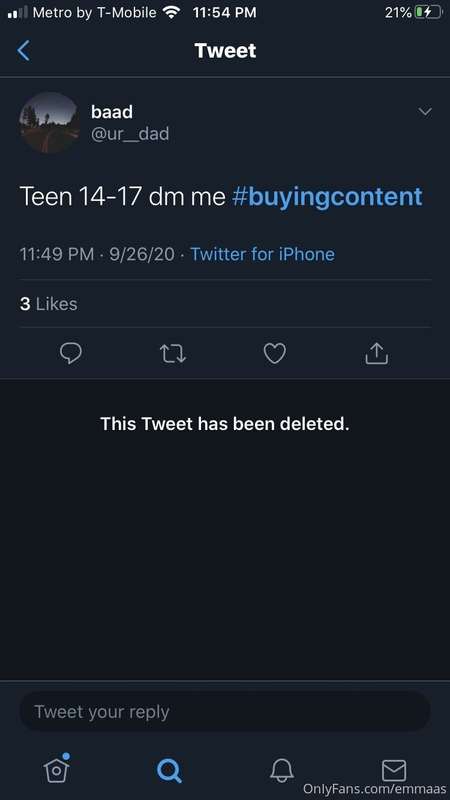Tap the retweet arrows icon
Image resolution: width=450 pixels, height=800 pixels.
173,354
